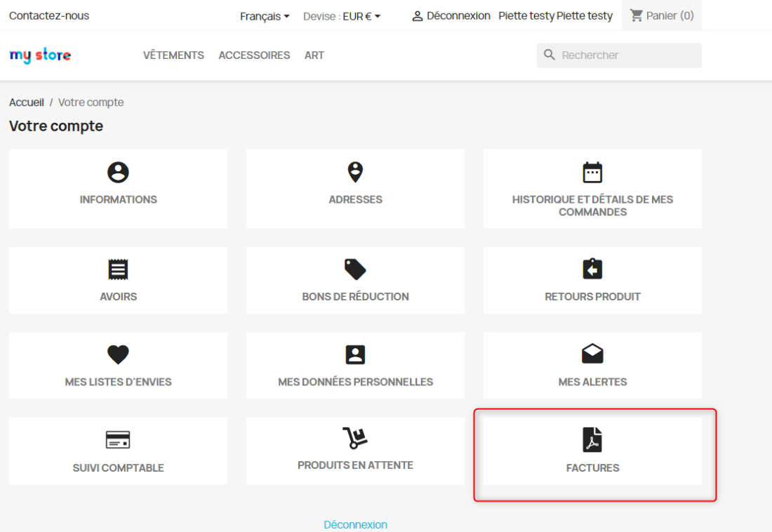
Task: Open the Informations card label
Action: (x=118, y=199)
